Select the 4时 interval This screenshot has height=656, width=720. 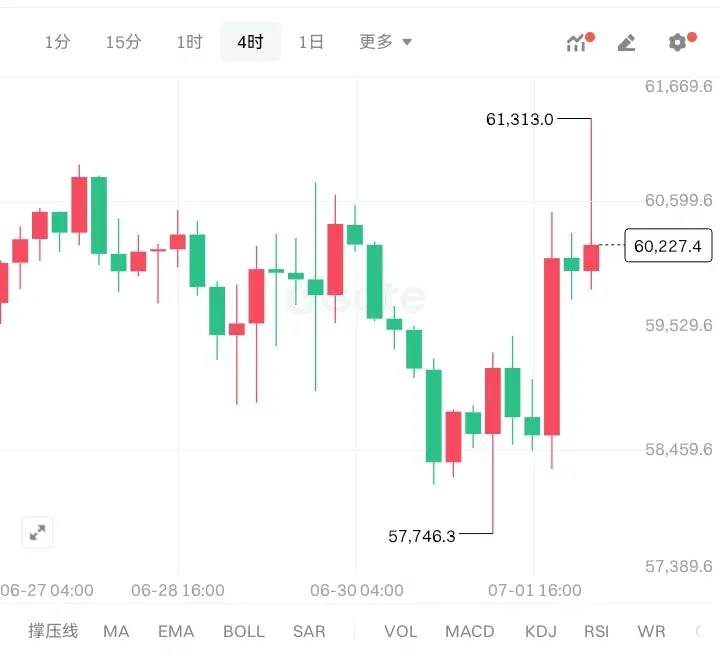(x=250, y=42)
